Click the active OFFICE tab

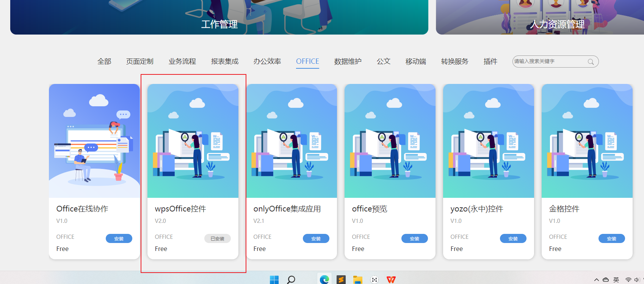pos(307,62)
